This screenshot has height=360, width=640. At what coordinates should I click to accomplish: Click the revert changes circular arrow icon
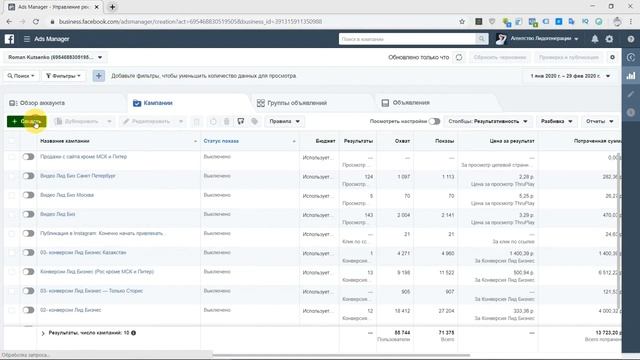(213, 121)
